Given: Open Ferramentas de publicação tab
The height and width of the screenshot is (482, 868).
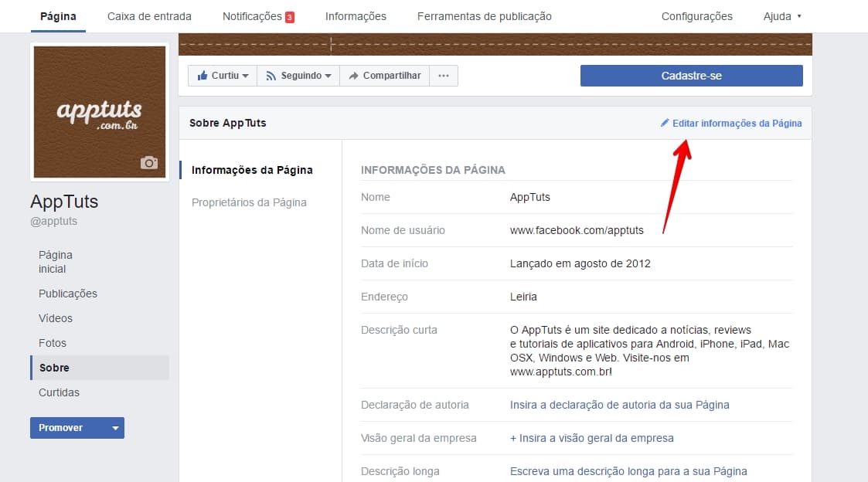Looking at the screenshot, I should [485, 16].
